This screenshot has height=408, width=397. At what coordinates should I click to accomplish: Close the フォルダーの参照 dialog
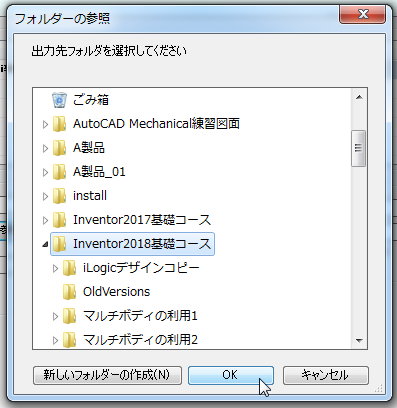pyautogui.click(x=363, y=14)
